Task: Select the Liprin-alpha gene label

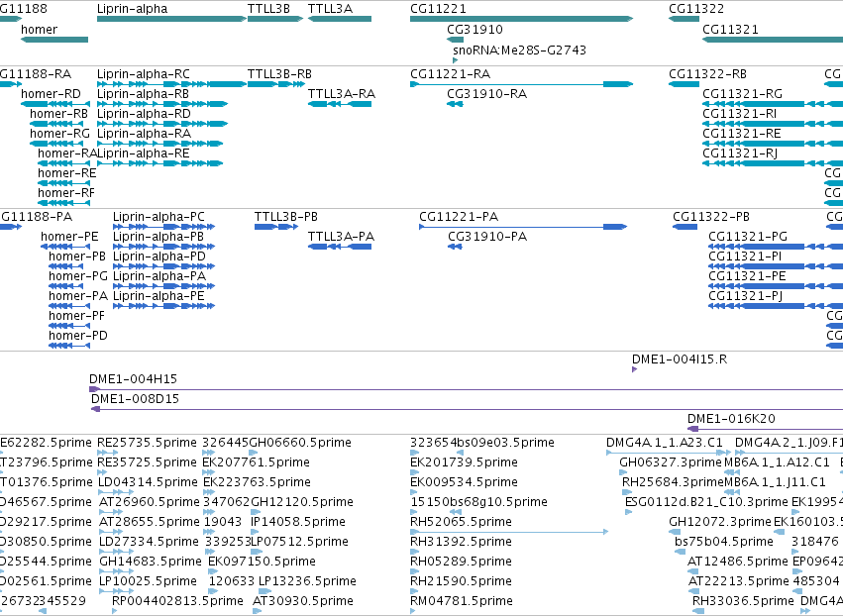Action: click(x=133, y=9)
